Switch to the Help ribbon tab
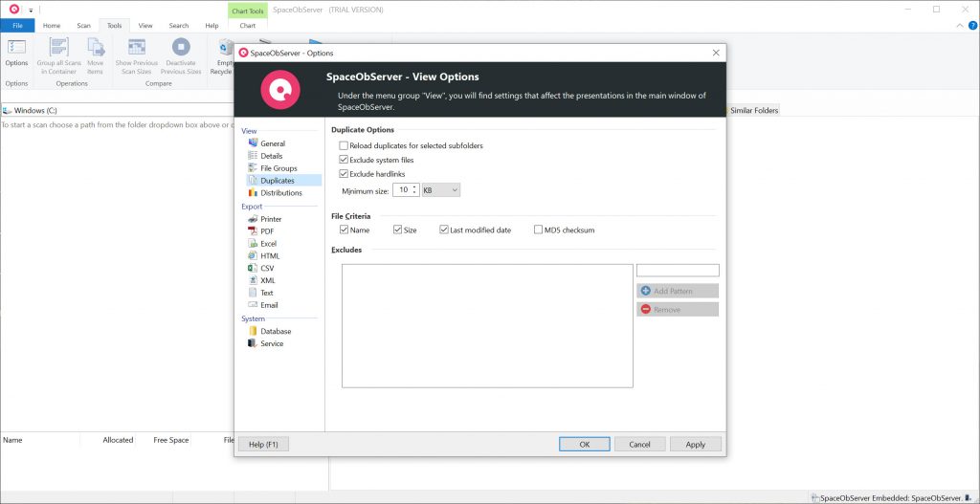This screenshot has height=504, width=980. tap(212, 26)
